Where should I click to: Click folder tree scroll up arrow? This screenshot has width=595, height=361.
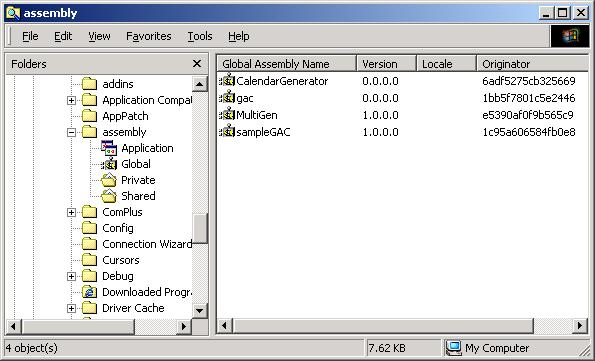click(x=200, y=84)
